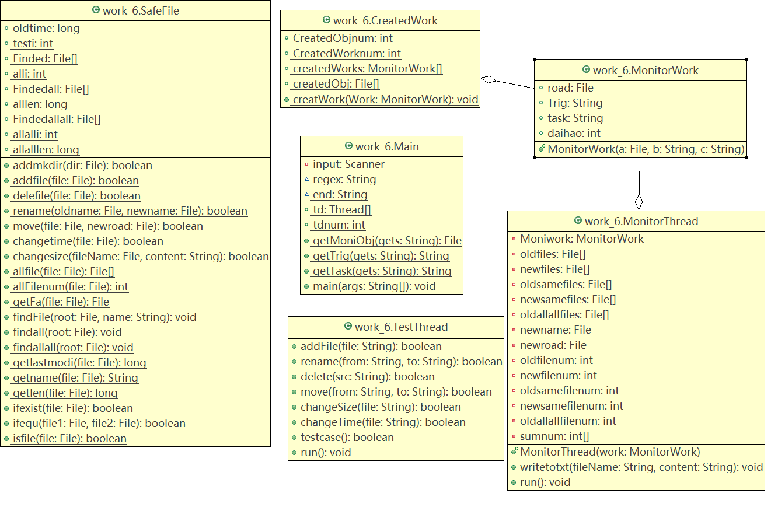Click the private field icon beside input: Scanner
The height and width of the screenshot is (532, 771).
306,164
